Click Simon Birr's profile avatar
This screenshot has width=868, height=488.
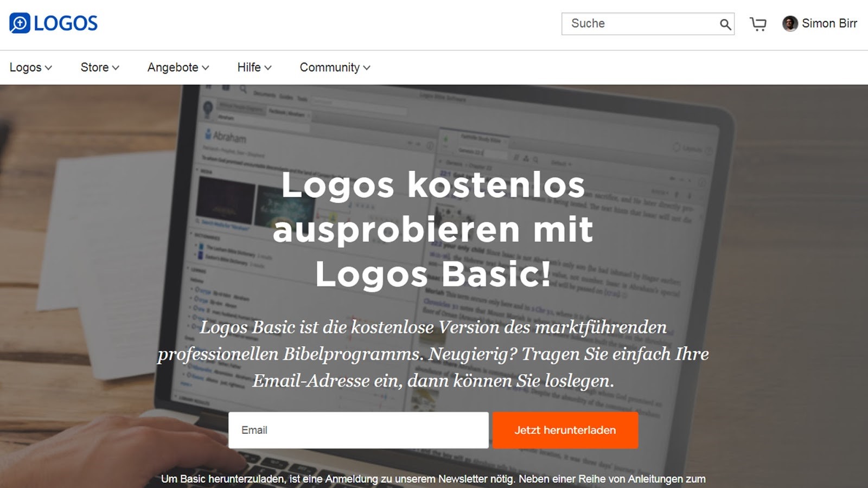click(x=790, y=23)
